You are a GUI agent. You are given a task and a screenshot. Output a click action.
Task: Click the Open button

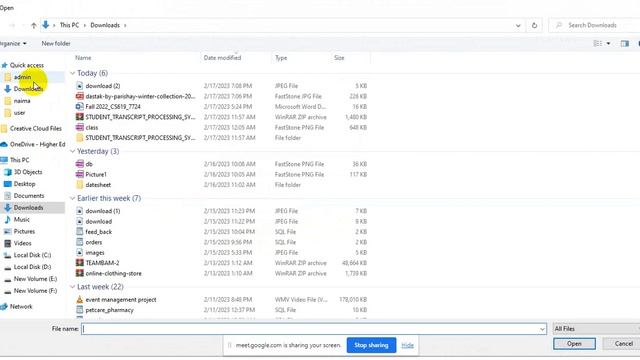click(574, 344)
